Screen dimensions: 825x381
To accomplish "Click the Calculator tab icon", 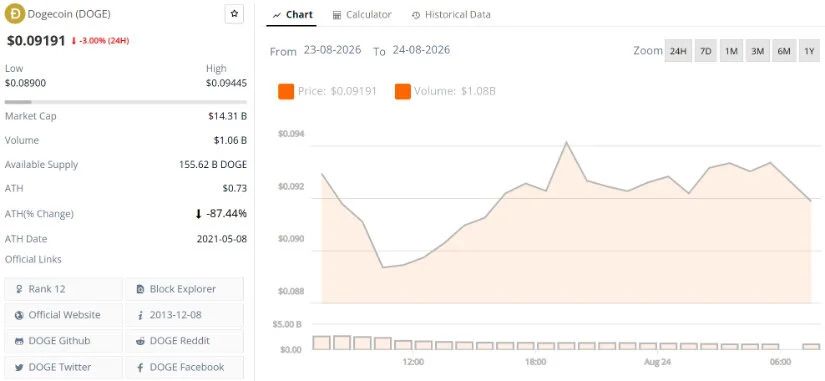I will [337, 15].
